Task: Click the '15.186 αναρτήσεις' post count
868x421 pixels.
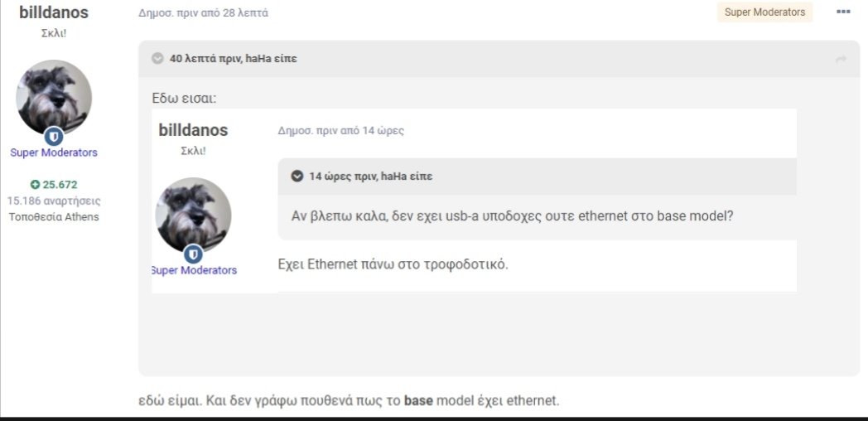Action: (x=54, y=201)
